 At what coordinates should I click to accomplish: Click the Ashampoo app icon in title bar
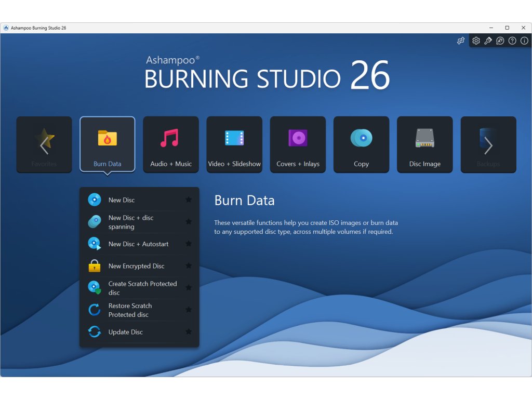pyautogui.click(x=6, y=28)
